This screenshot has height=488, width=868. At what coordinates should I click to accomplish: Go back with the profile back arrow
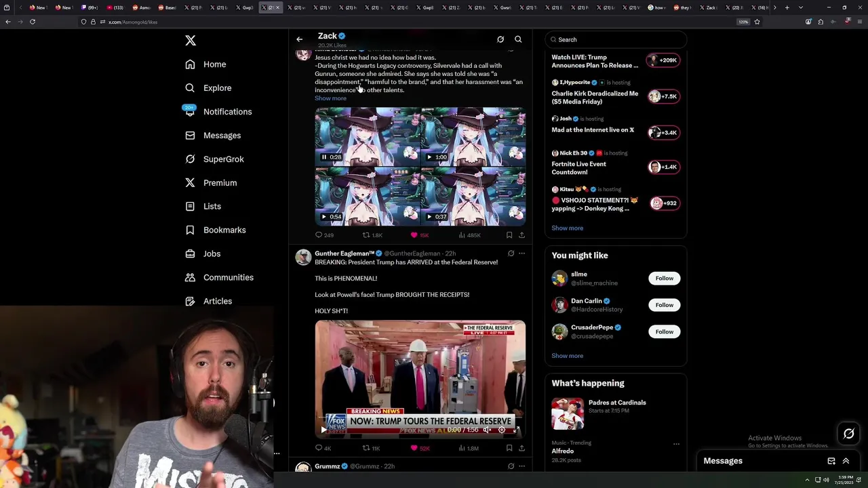(299, 39)
